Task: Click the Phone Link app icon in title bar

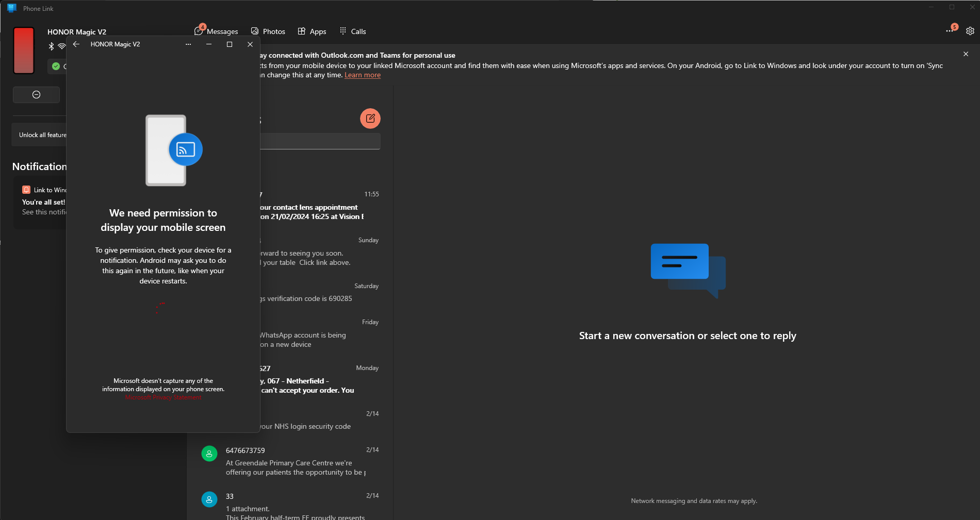Action: pyautogui.click(x=12, y=8)
